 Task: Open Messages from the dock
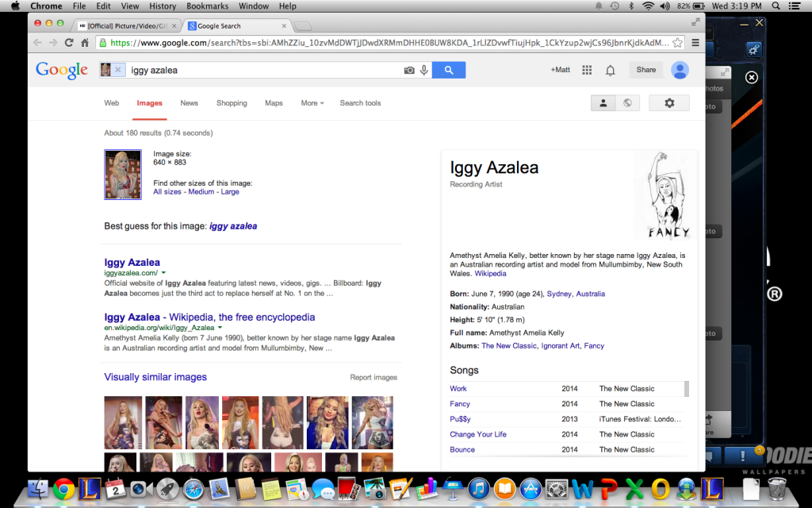pyautogui.click(x=324, y=489)
